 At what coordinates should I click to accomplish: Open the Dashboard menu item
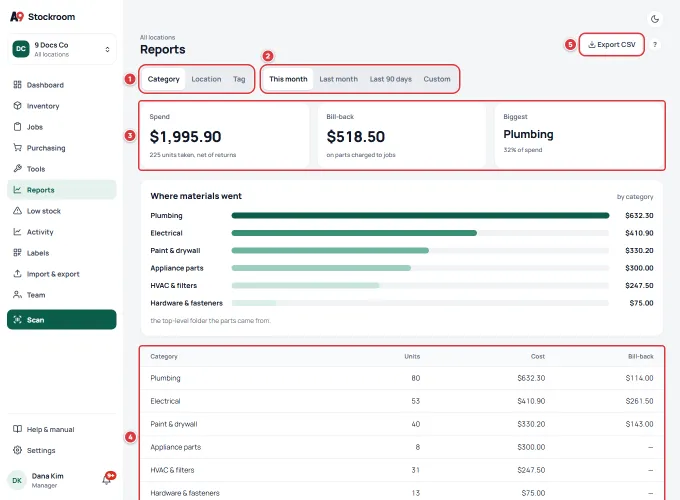(62, 85)
